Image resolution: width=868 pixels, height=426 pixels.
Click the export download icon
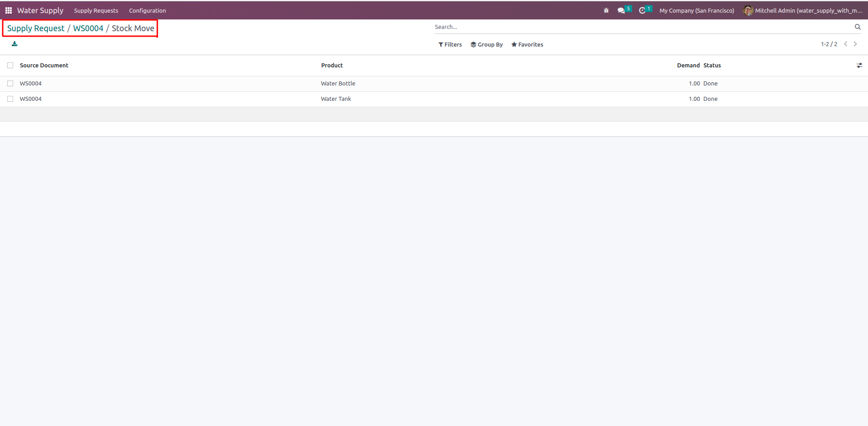coord(14,44)
